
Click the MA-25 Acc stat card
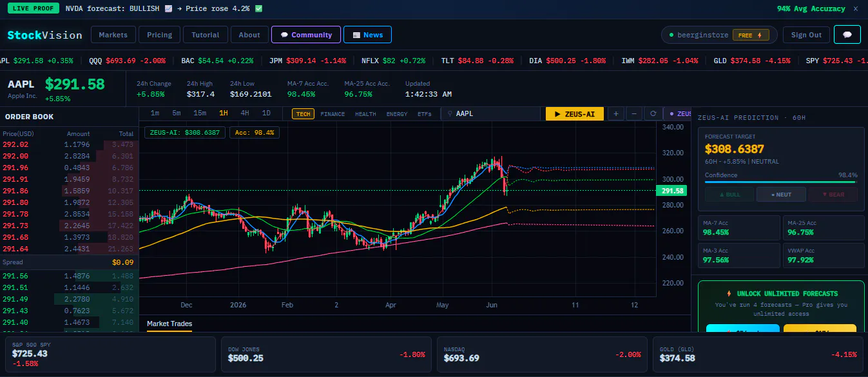[x=824, y=227]
